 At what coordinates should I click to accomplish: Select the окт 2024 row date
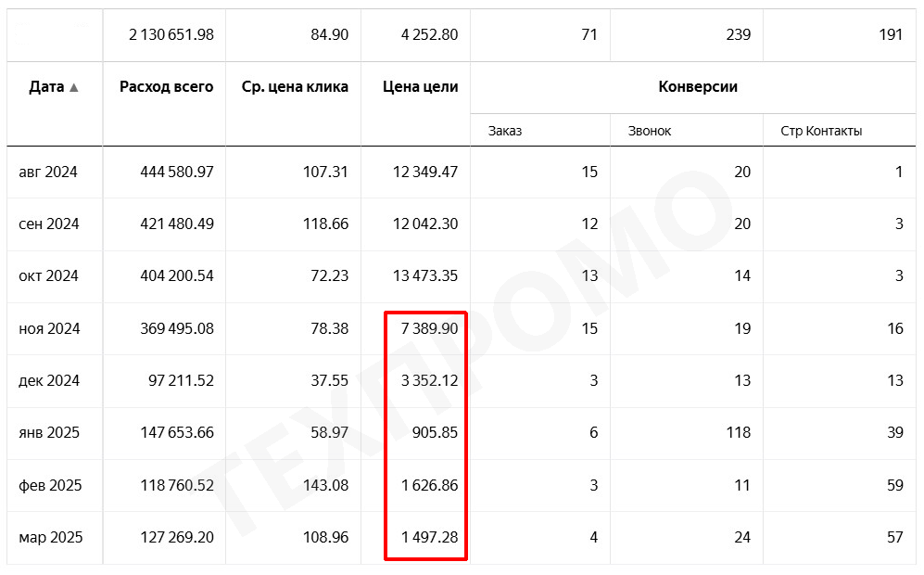(48, 276)
